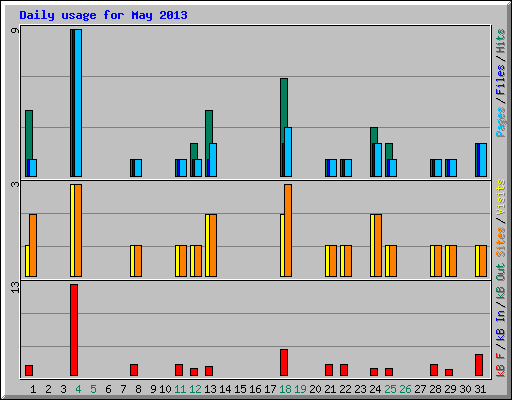Click the orange Sites bar for day 18
Viewport: 512px width, 400px height.
click(288, 230)
